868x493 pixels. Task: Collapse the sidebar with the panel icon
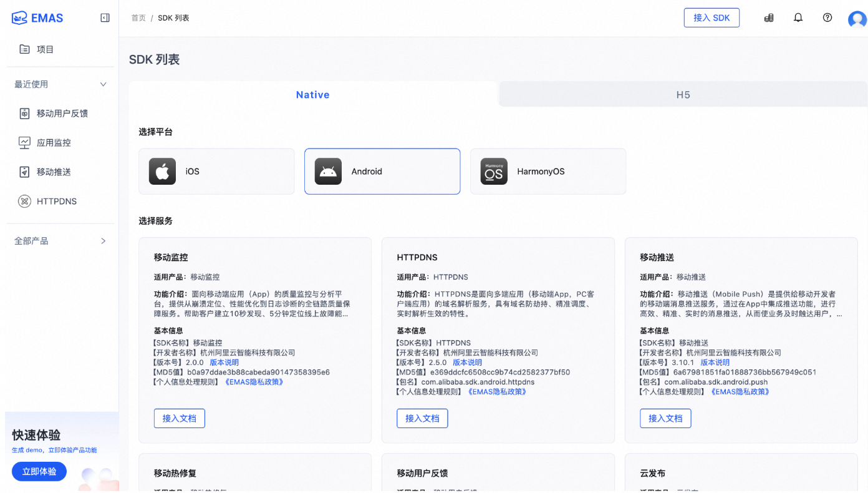(105, 18)
